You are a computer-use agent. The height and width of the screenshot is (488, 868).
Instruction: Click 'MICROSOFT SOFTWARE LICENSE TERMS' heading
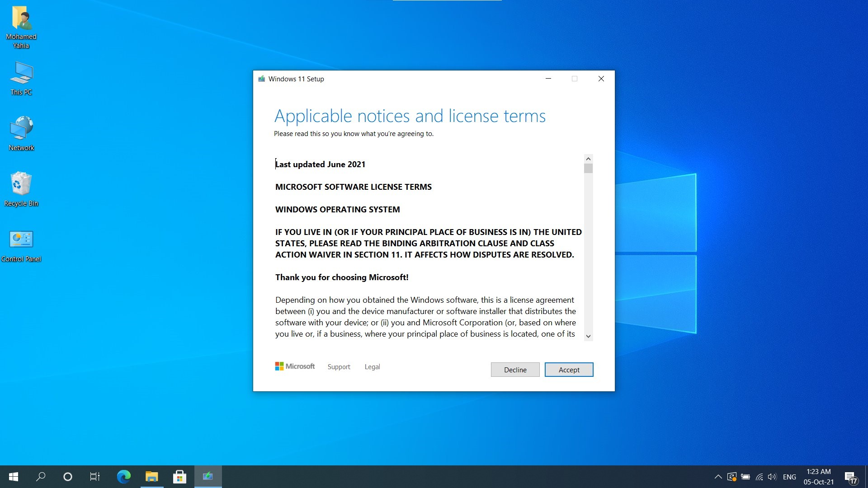[x=354, y=187]
